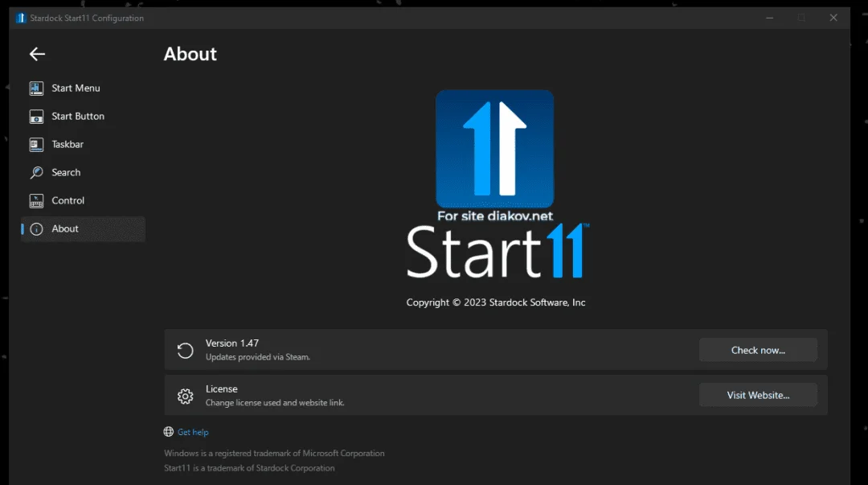Click the copyright 2023 Stardock text
This screenshot has height=485, width=868.
pos(496,302)
